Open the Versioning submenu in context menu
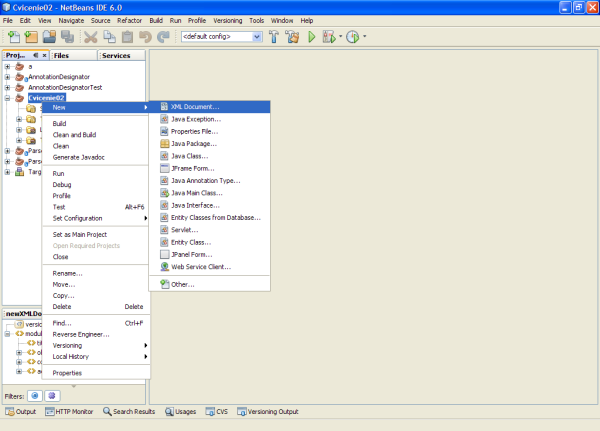600x431 pixels. click(x=96, y=345)
